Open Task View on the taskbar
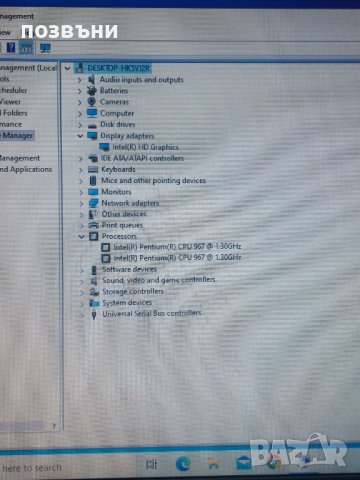 (152, 464)
